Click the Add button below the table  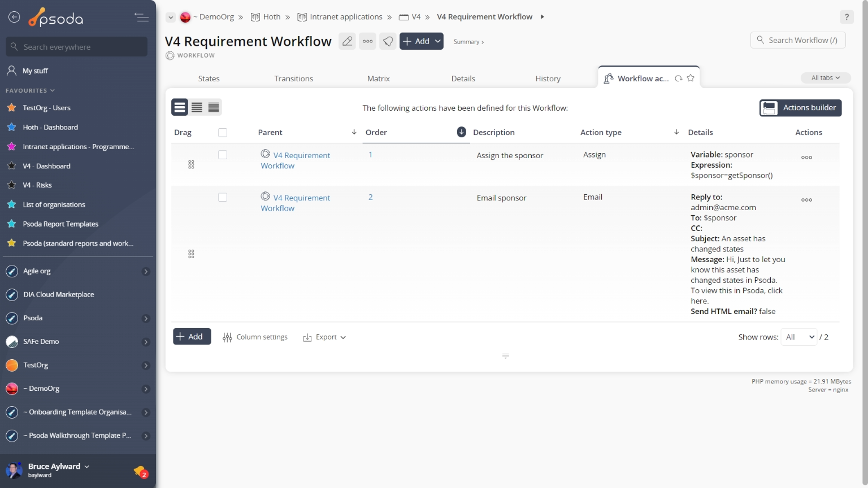click(x=192, y=337)
